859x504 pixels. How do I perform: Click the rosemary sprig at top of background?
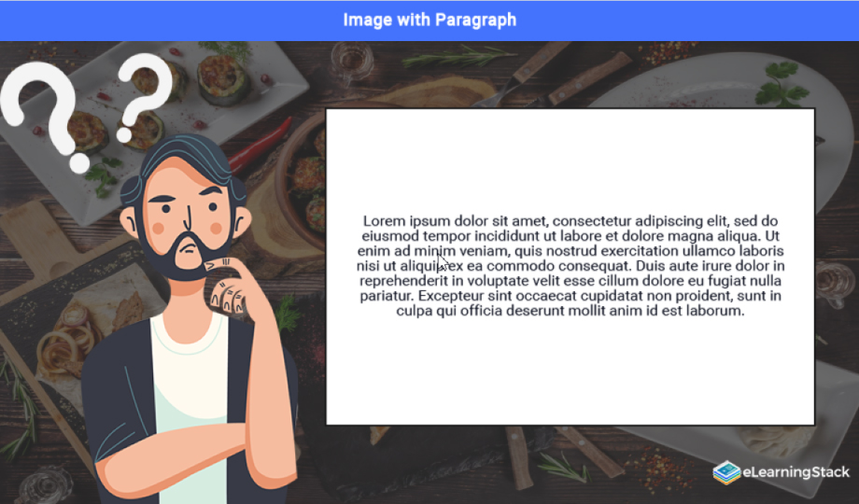tap(459, 57)
